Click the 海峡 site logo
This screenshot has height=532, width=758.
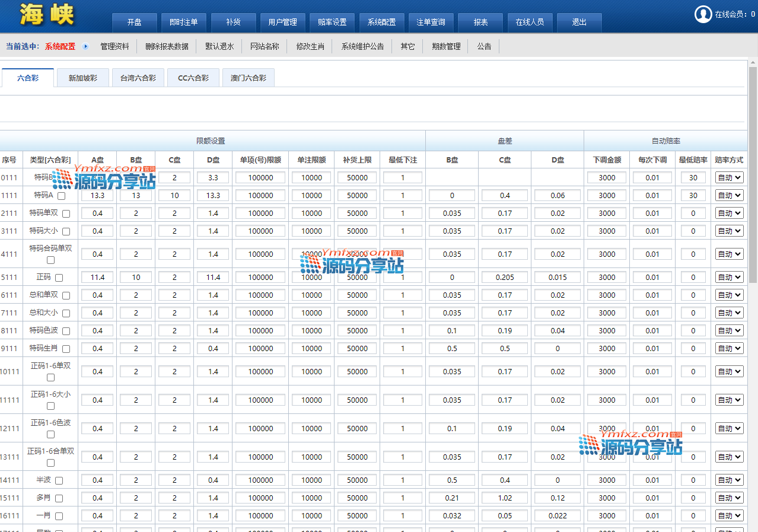point(47,15)
